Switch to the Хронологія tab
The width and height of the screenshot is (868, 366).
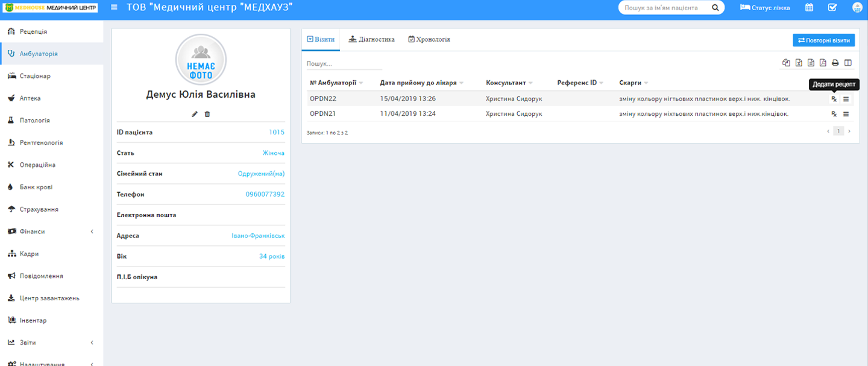[x=429, y=39]
